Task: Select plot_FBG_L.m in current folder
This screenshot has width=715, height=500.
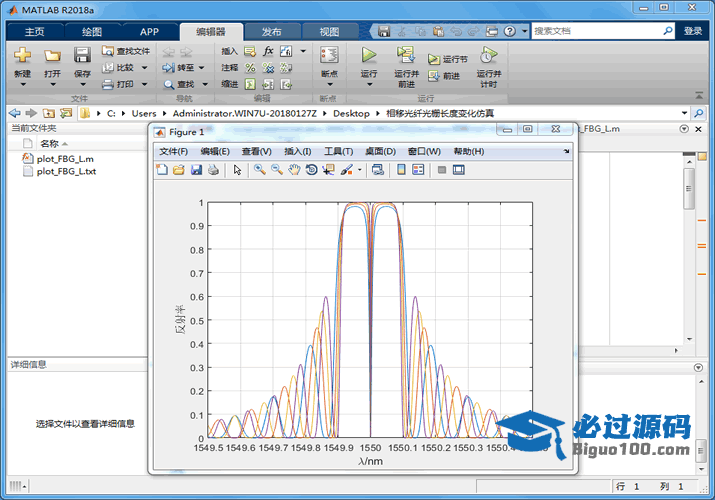Action: tap(65, 159)
